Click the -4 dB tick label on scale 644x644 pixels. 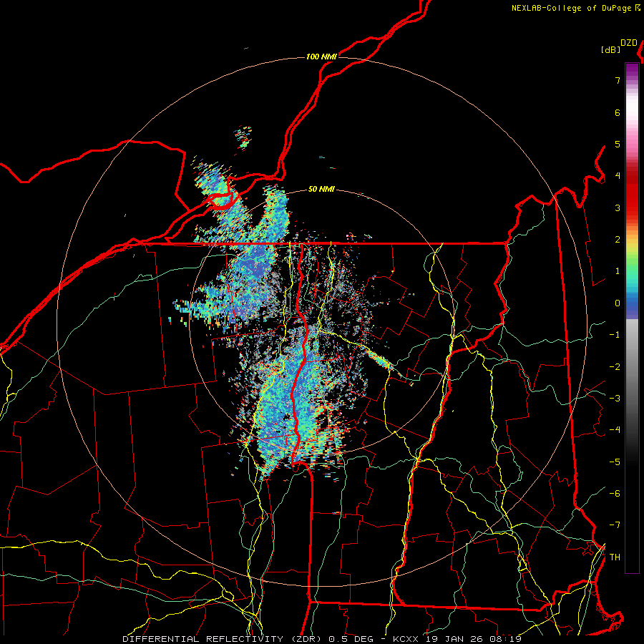615,430
